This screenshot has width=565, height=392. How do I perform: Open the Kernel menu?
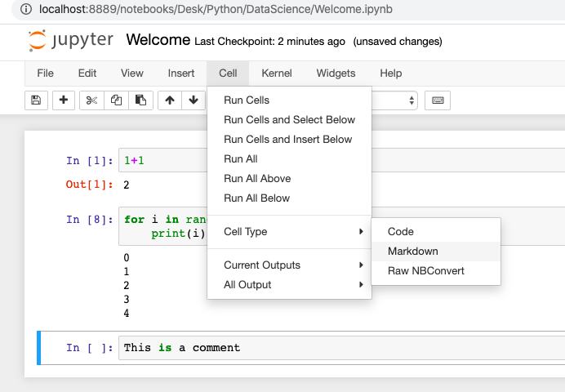point(277,73)
